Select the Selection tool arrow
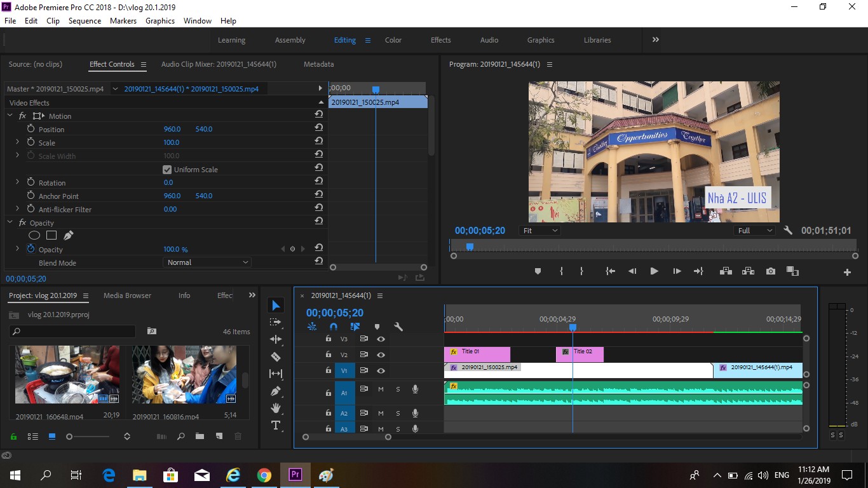The image size is (868, 488). 276,306
